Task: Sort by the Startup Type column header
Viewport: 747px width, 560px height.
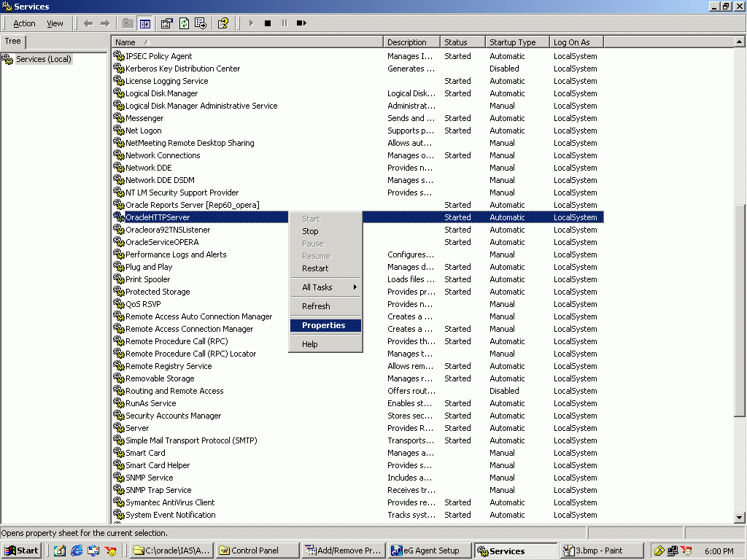Action: click(x=517, y=42)
